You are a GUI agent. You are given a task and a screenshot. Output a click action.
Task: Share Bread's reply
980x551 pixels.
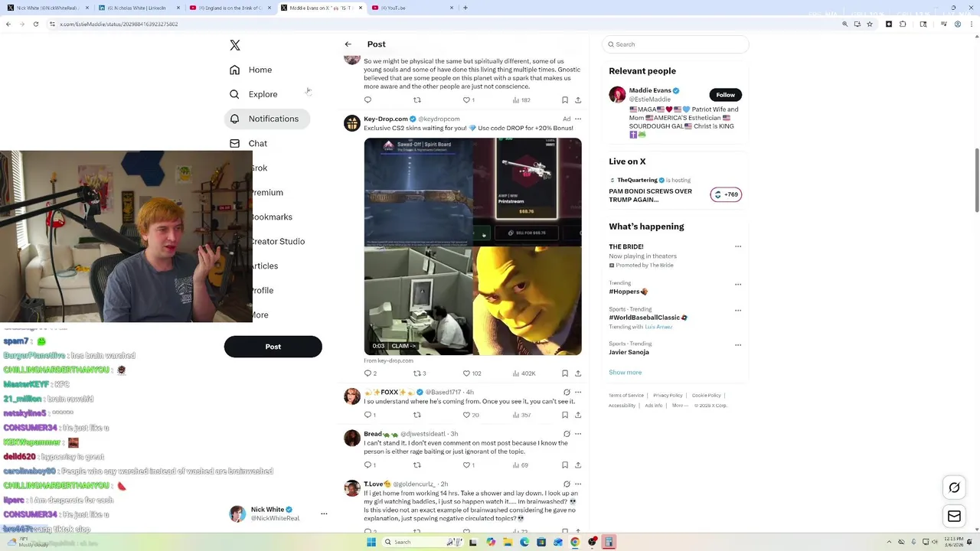(578, 465)
